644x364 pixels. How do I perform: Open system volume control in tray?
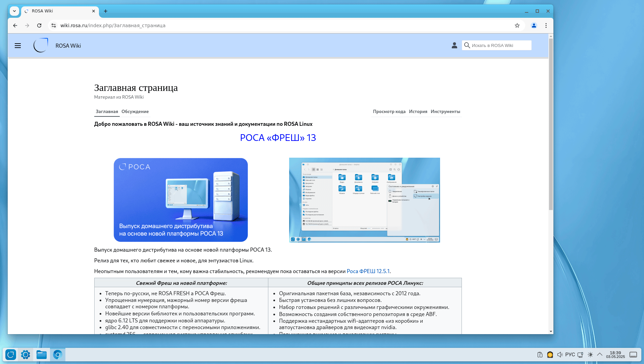point(559,355)
